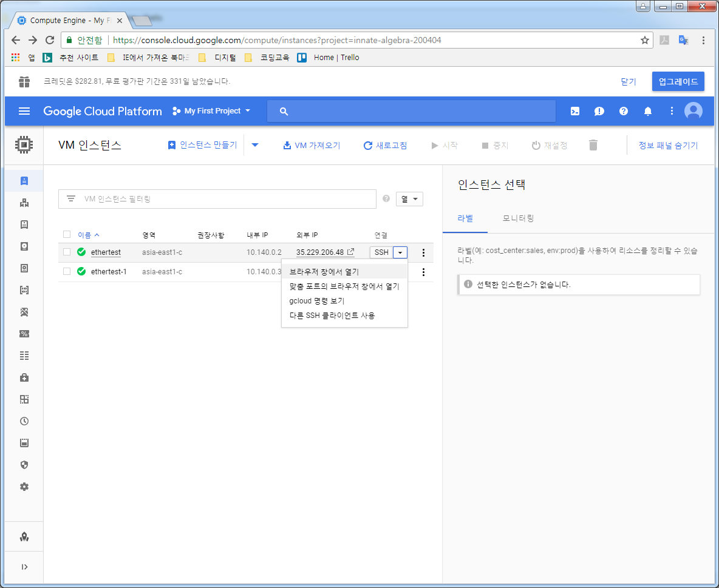This screenshot has width=719, height=588.
Task: Open the send feedback icon
Action: [599, 111]
